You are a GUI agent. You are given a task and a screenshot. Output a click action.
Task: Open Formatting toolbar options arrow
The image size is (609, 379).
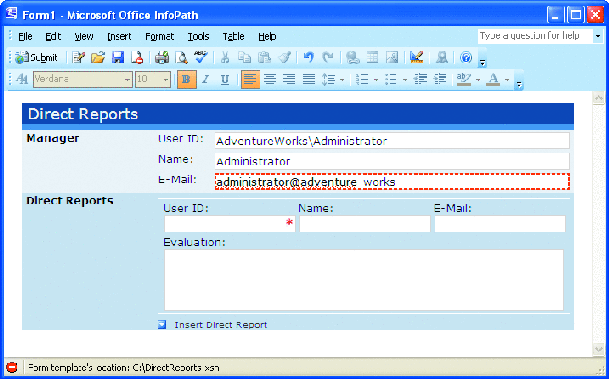coord(519,84)
